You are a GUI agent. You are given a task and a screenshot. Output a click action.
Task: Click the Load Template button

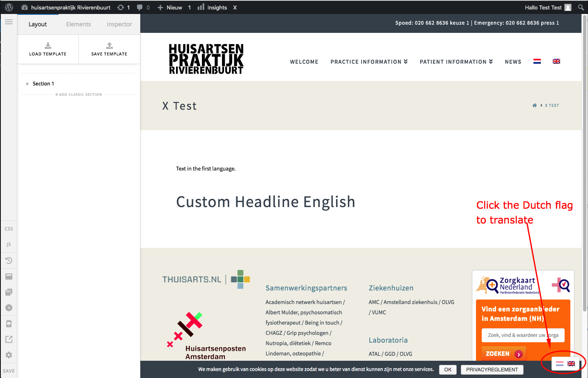click(48, 49)
